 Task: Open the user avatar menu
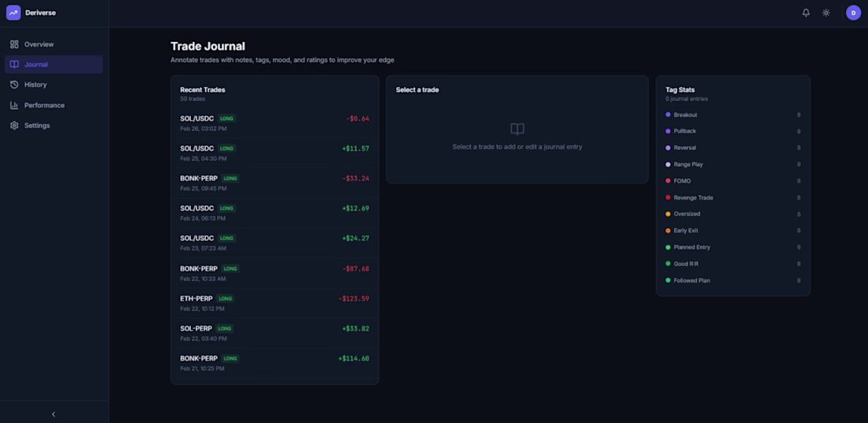pyautogui.click(x=853, y=13)
